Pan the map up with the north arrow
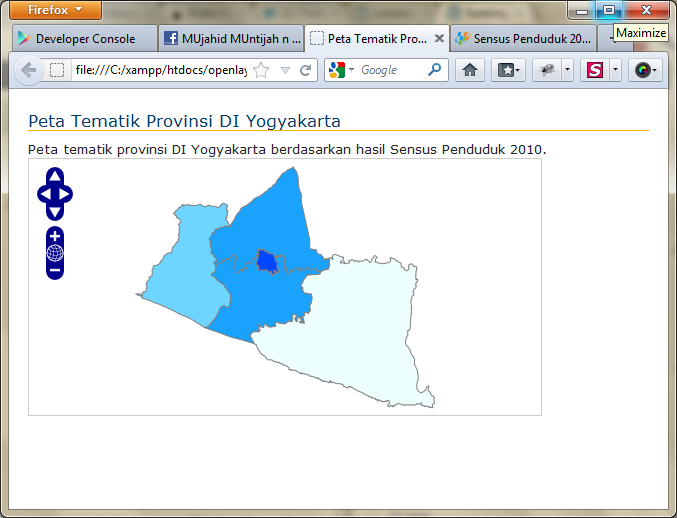Viewport: 677px width, 518px height. click(x=55, y=177)
